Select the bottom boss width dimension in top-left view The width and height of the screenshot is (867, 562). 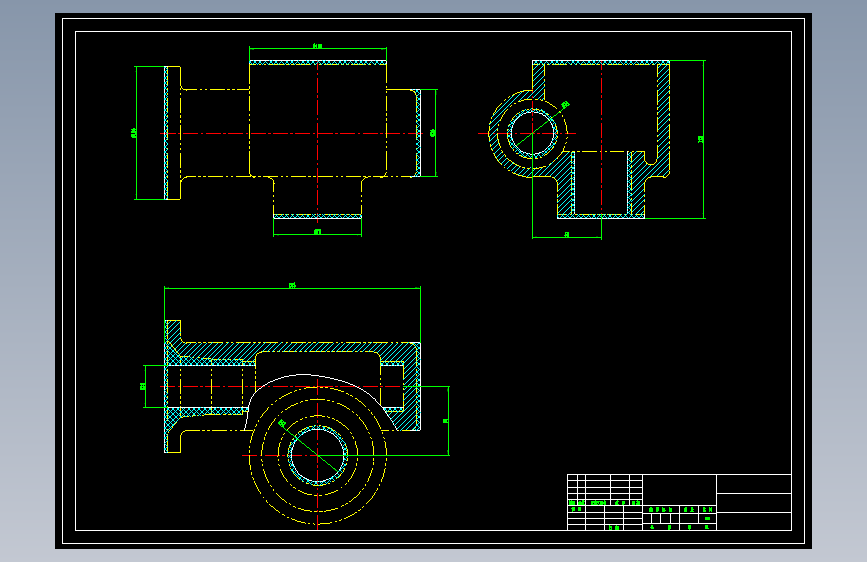317,232
